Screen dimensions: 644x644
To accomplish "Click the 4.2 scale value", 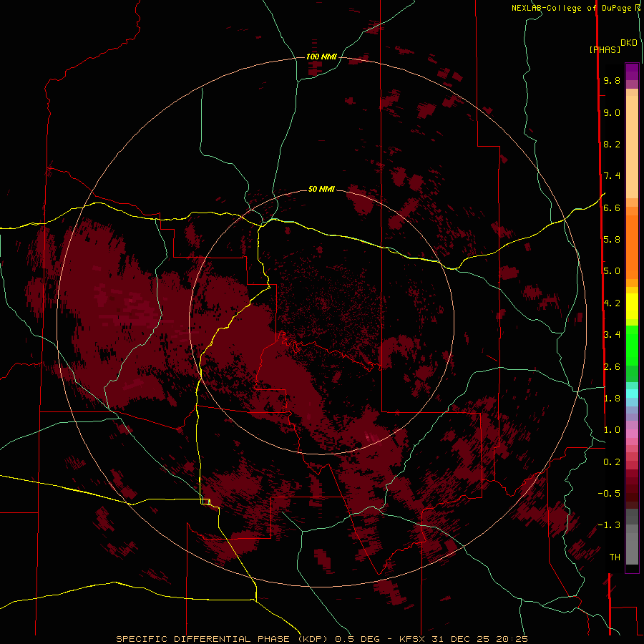I will click(x=612, y=303).
